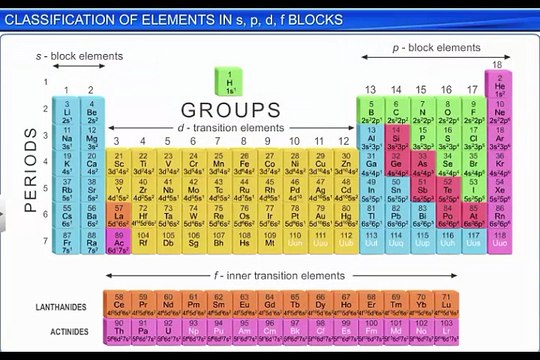Select the Chlorine (Cl) cell

[474, 138]
